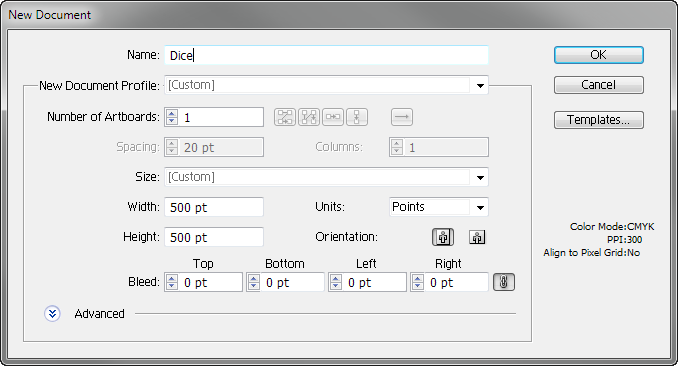
Task: Click the Cancel button
Action: tap(598, 85)
